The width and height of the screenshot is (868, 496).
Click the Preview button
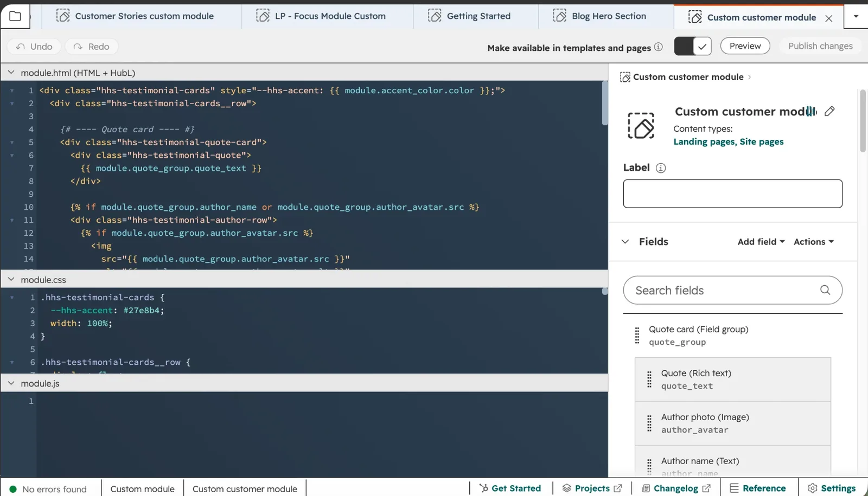[745, 46]
